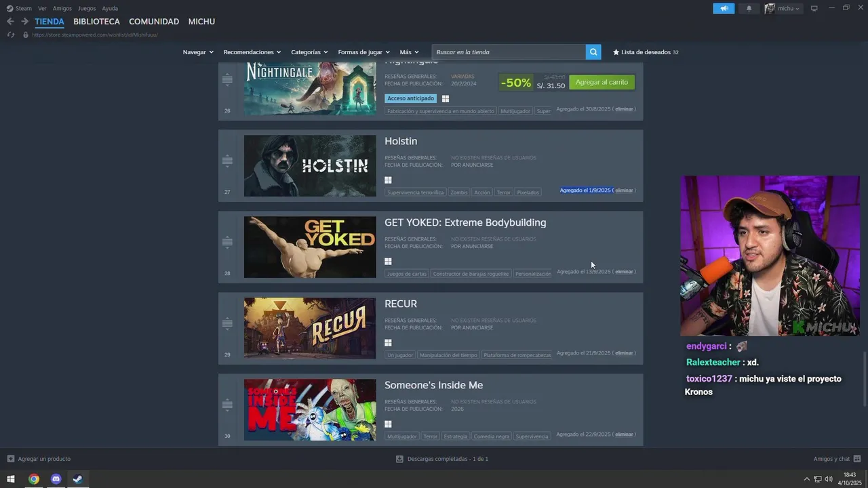
Task: Click the Comedia negra tag
Action: [x=492, y=436]
